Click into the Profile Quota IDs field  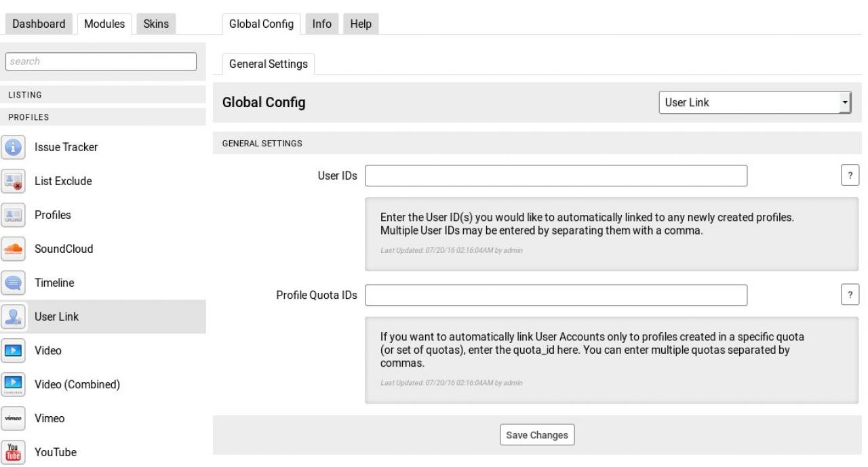[x=556, y=295]
